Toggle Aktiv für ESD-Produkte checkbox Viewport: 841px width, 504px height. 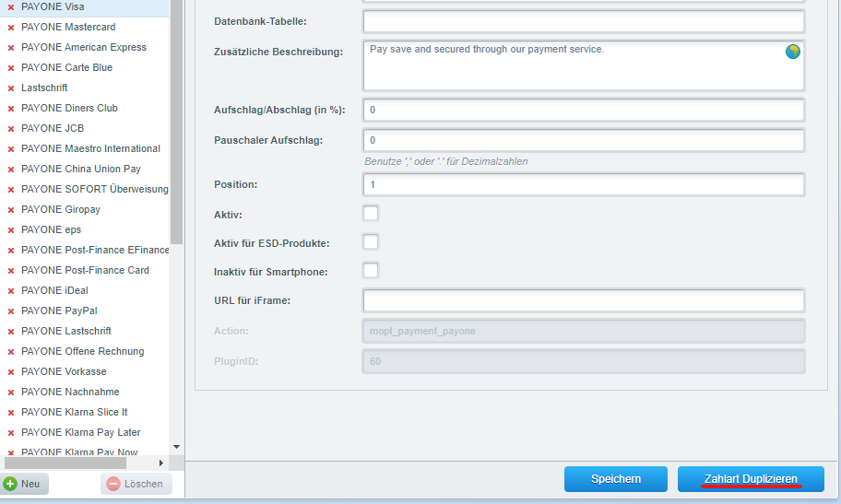pyautogui.click(x=371, y=241)
